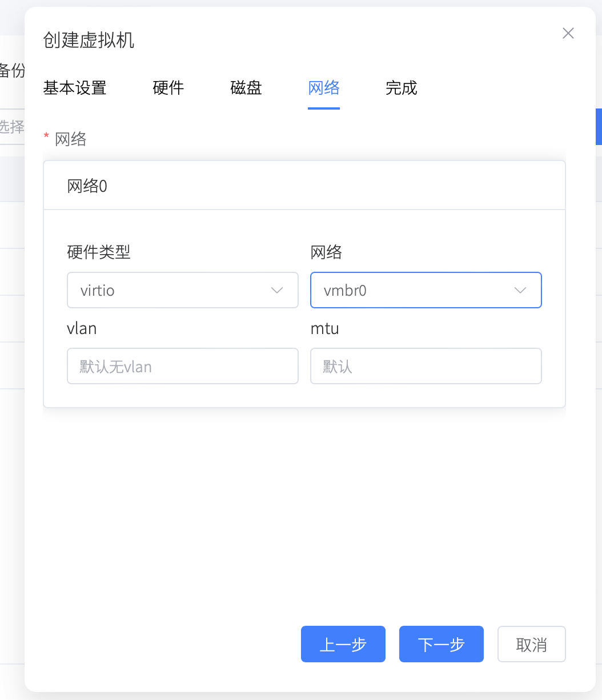Image resolution: width=602 pixels, height=700 pixels.
Task: Jump to the 完成 step
Action: tap(402, 88)
